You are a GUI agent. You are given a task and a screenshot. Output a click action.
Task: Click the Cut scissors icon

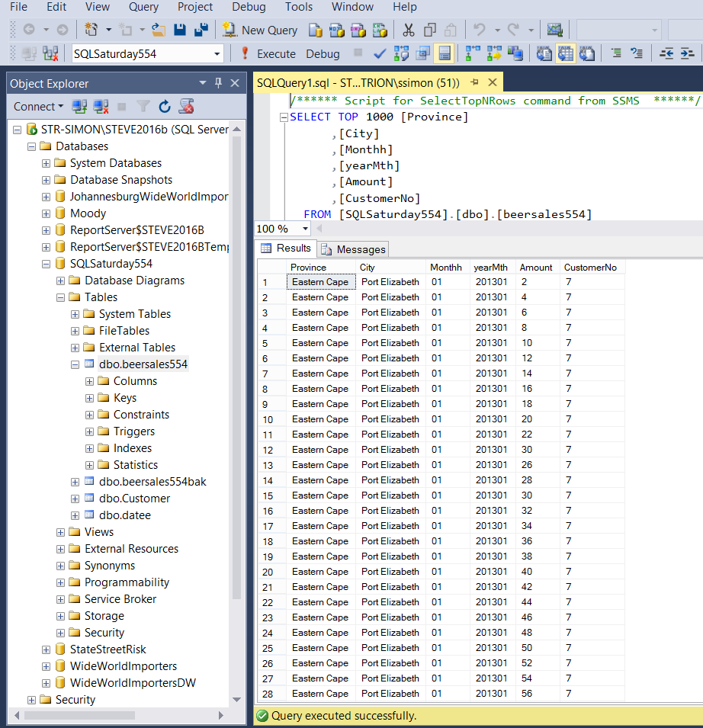click(409, 30)
